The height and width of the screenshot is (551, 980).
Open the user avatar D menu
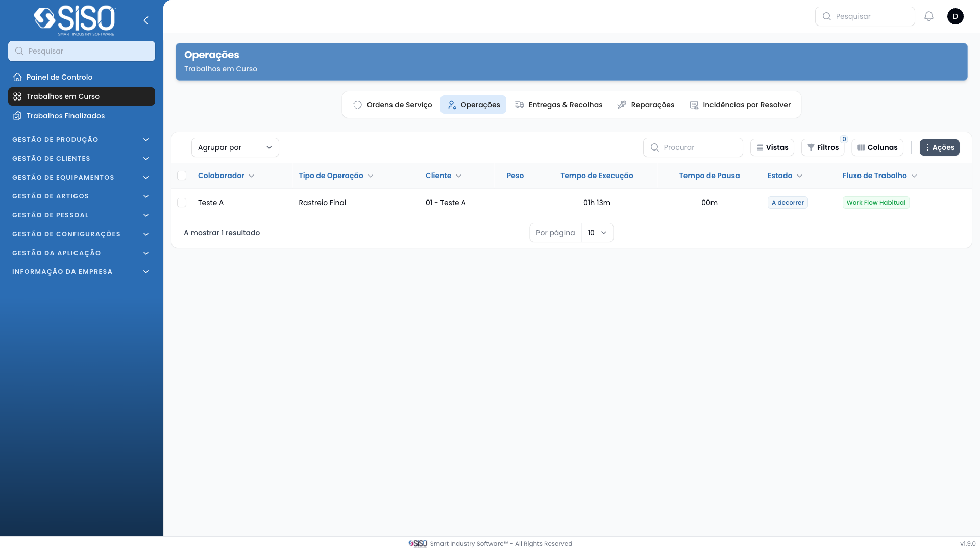click(955, 16)
